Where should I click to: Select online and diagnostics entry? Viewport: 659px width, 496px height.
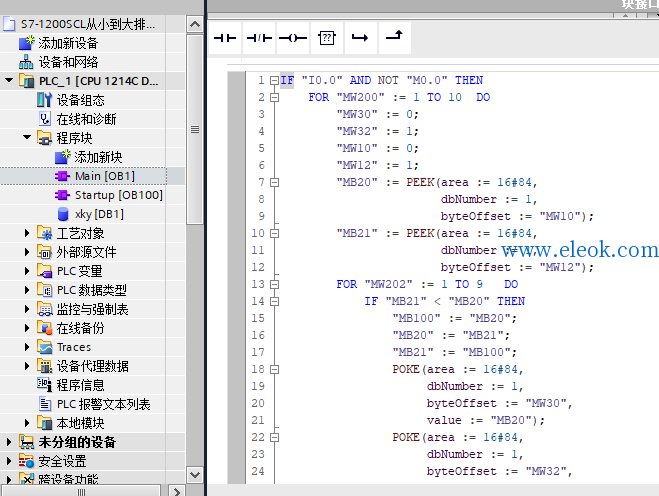coord(86,119)
